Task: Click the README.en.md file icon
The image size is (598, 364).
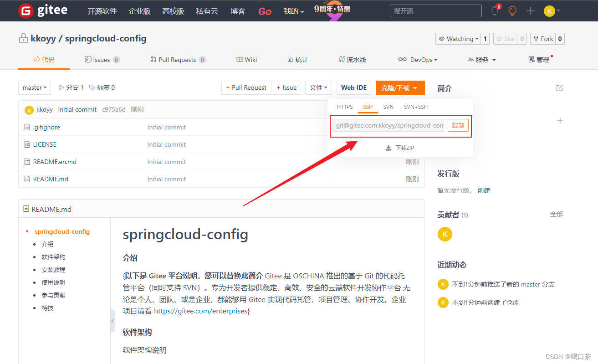Action: (27, 162)
